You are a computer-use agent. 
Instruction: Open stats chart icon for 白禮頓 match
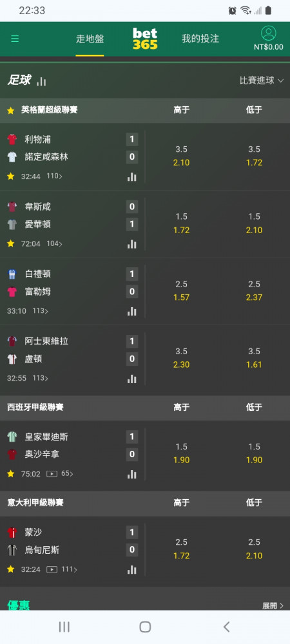click(132, 311)
